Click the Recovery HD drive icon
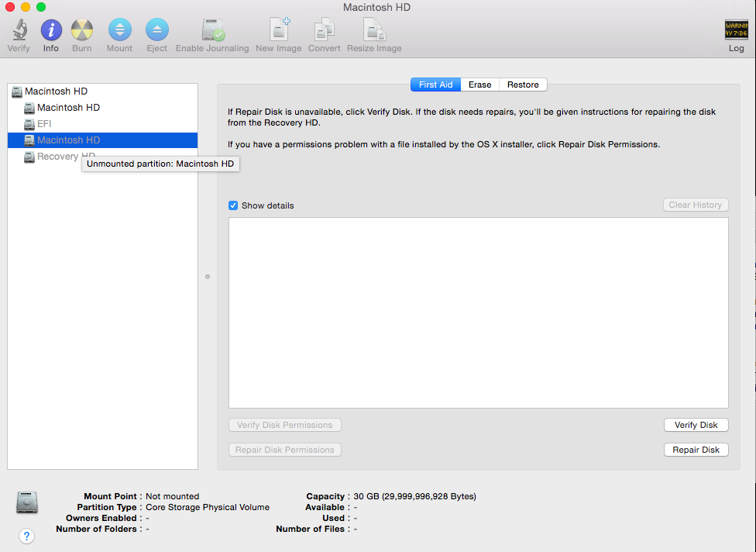The image size is (756, 552). pos(29,157)
